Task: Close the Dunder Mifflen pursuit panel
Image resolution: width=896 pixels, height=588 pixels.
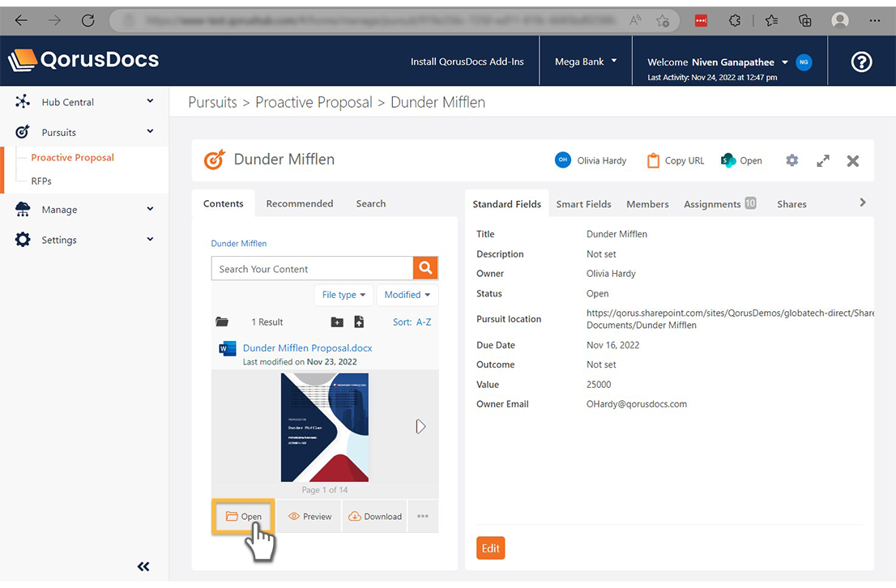Action: click(852, 161)
